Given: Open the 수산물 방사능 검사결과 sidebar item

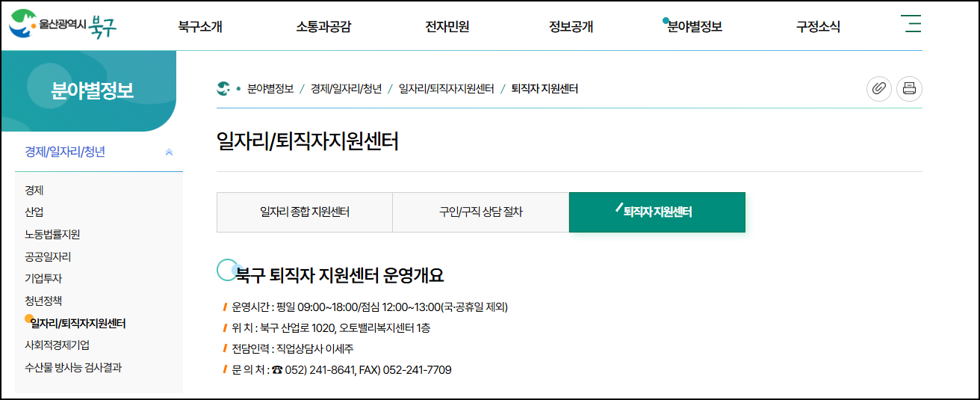Looking at the screenshot, I should pyautogui.click(x=73, y=368).
